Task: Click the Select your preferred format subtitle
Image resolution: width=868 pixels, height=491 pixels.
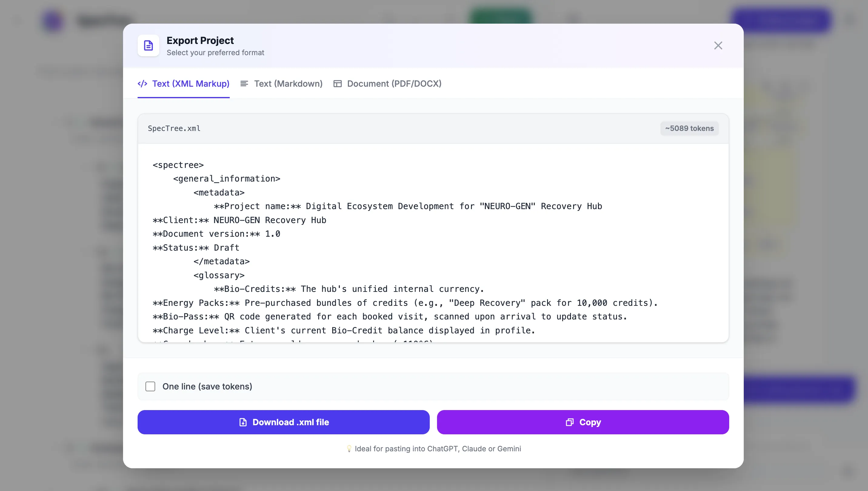Action: tap(215, 53)
